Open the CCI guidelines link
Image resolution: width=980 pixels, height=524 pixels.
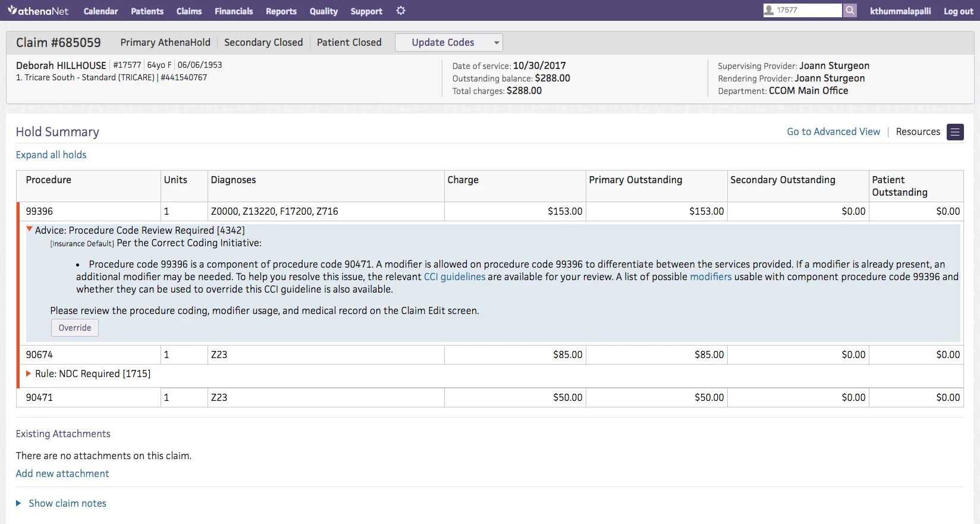coord(454,277)
